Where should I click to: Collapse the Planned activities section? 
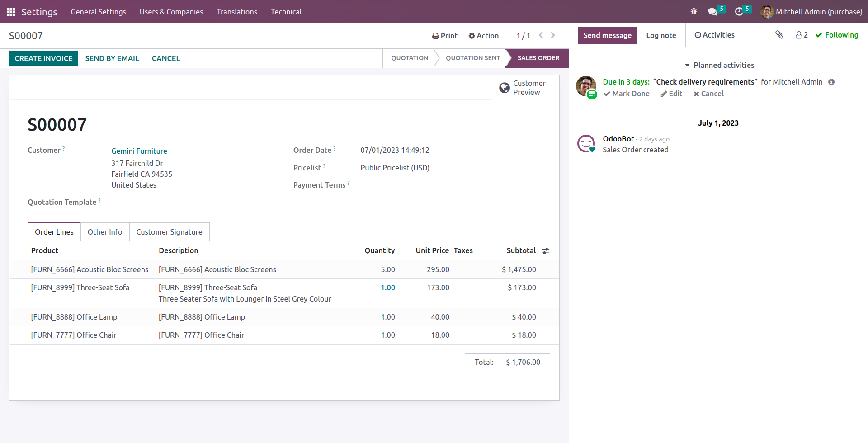pos(719,65)
